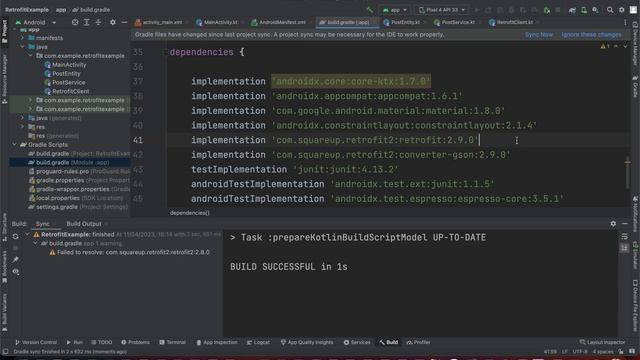Switch to Build Output tab
The image size is (640, 360).
coord(84,224)
